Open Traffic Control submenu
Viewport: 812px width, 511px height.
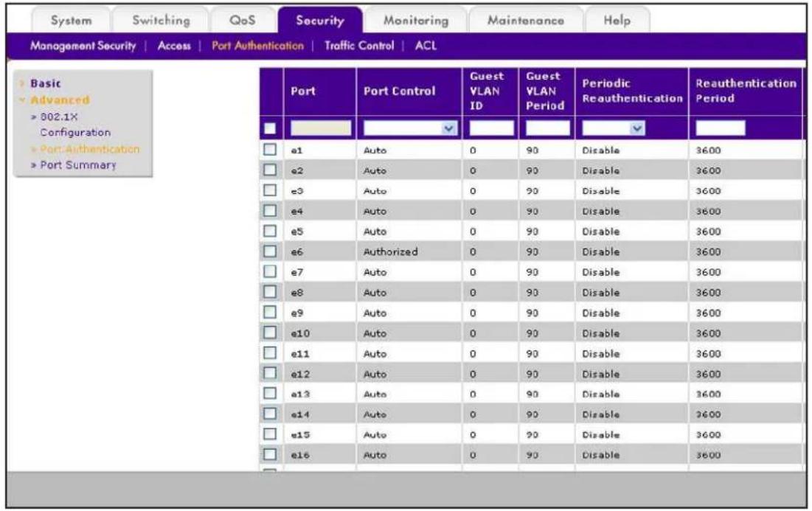click(359, 46)
